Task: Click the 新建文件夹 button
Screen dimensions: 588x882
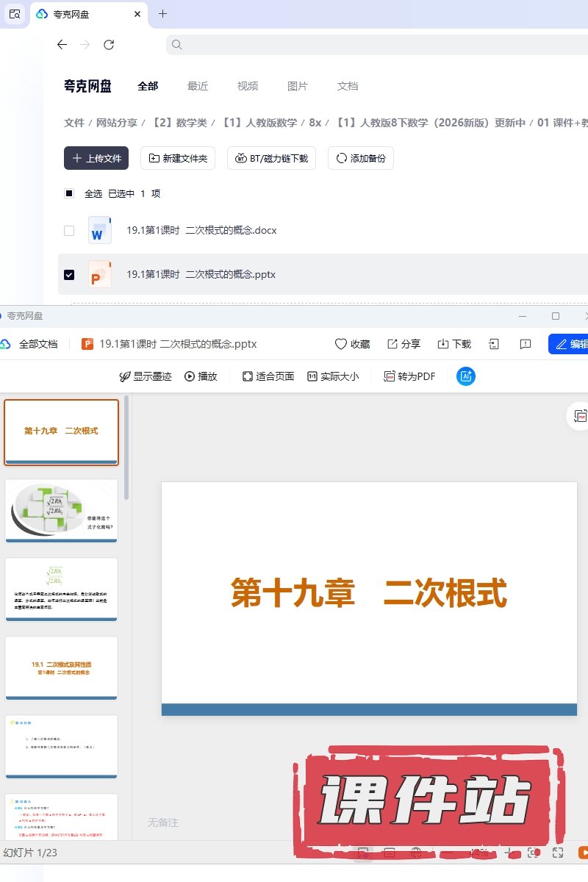Action: 178,158
